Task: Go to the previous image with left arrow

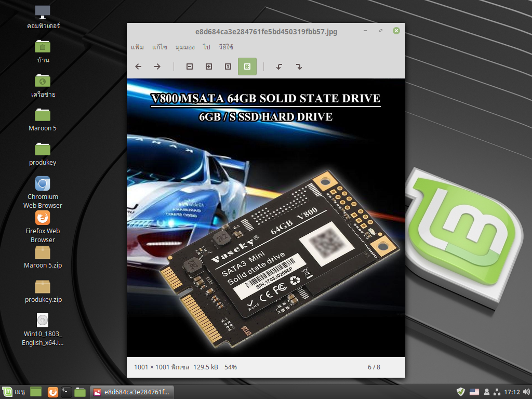Action: pos(138,66)
